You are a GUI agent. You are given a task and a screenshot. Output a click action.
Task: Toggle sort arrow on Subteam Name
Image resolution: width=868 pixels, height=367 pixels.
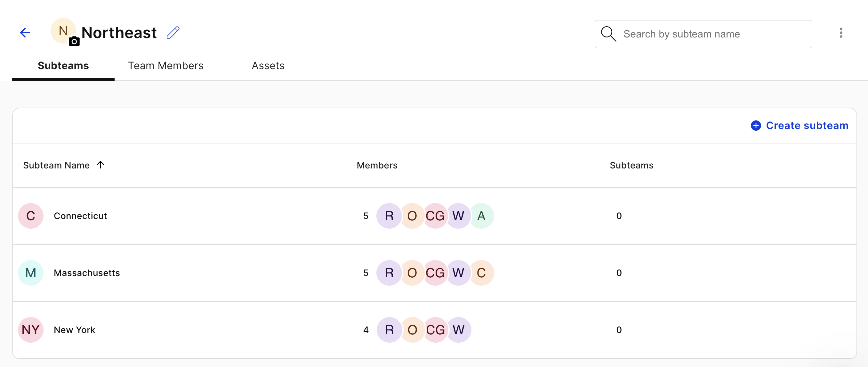(x=100, y=165)
